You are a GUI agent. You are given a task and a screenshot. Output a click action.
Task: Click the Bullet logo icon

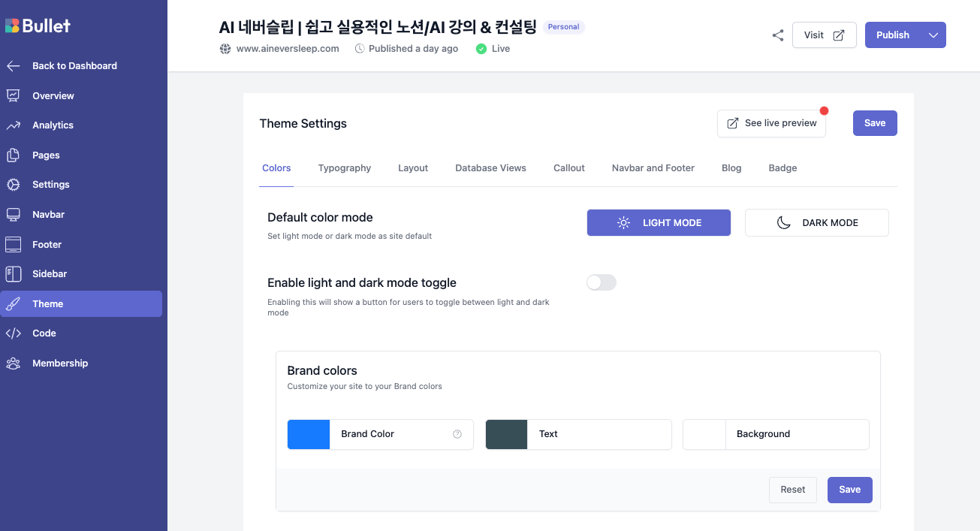13,26
